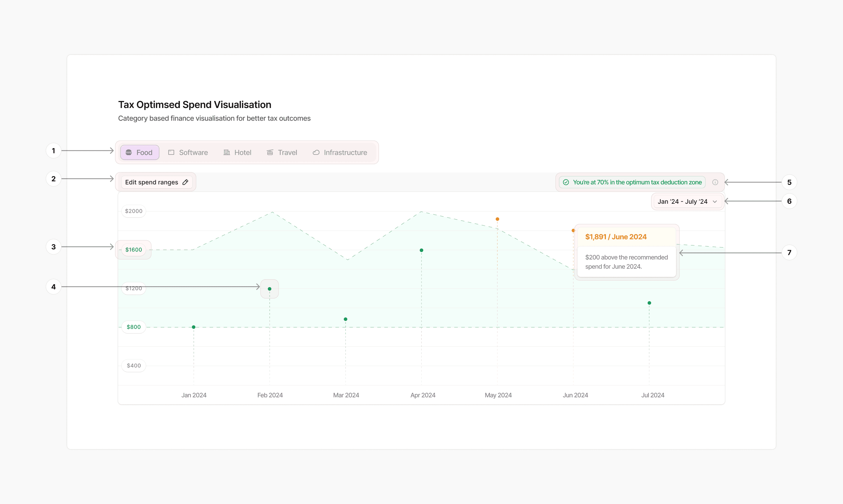Select the Travel category tab
Viewport: 843px width, 504px height.
(x=282, y=152)
